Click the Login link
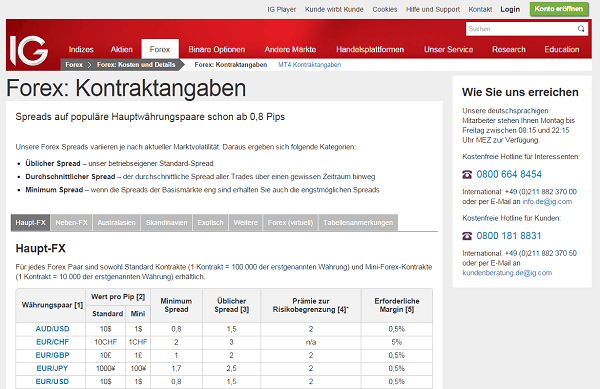 coord(510,9)
